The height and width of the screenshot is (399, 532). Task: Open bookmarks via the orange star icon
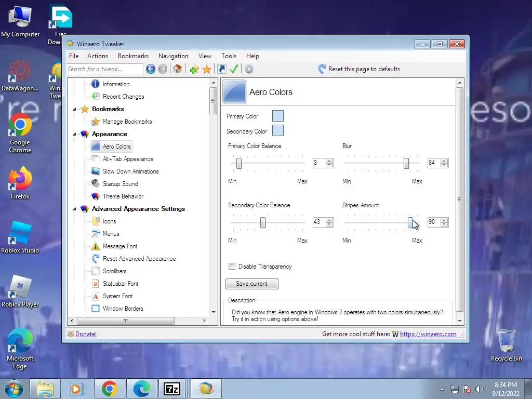207,69
